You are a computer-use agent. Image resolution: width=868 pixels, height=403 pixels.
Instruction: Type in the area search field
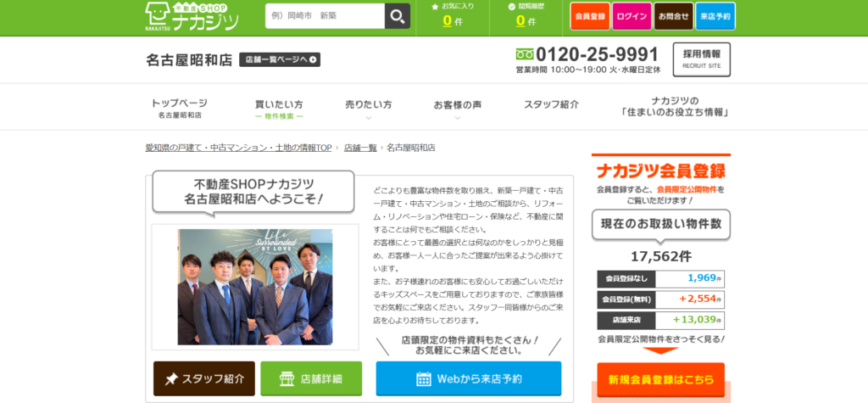coord(324,16)
